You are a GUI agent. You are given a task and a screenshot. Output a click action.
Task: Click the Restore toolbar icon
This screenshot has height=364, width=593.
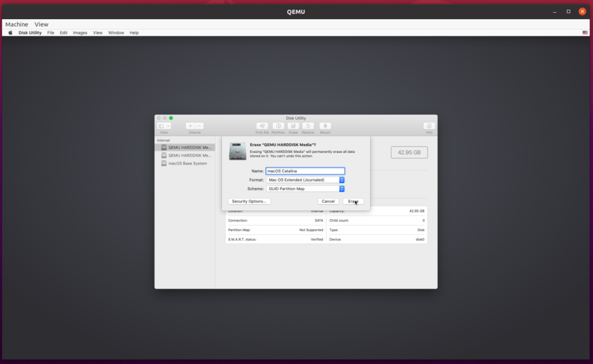[x=308, y=126]
